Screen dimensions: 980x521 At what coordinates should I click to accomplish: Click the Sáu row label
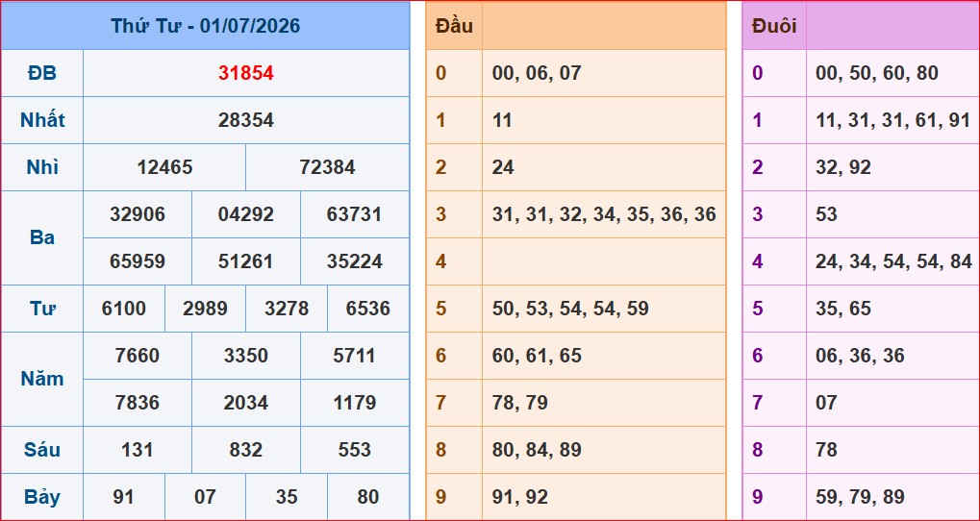click(42, 450)
